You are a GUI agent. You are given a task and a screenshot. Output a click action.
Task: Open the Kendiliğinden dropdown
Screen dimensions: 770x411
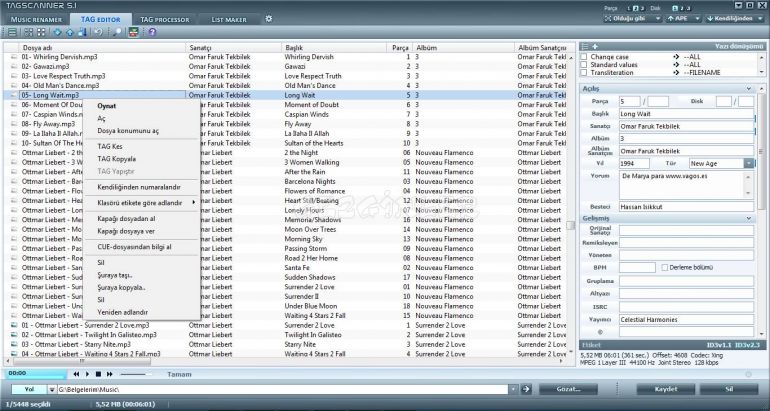click(736, 19)
